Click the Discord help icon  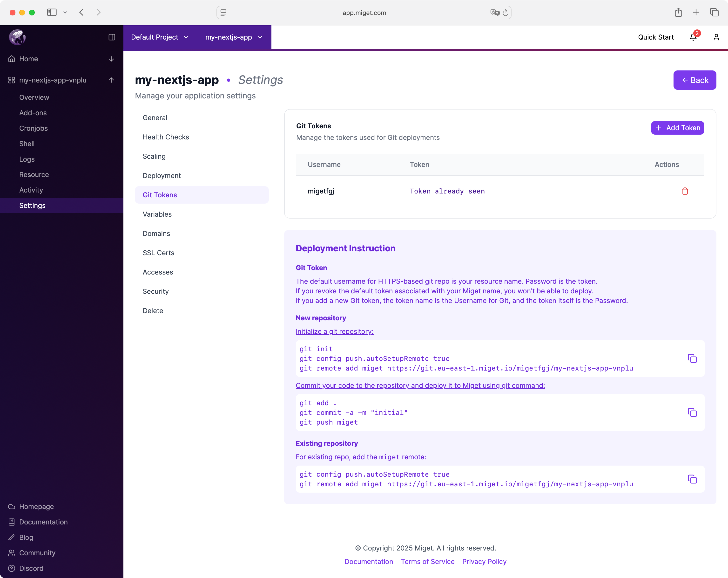(x=12, y=568)
